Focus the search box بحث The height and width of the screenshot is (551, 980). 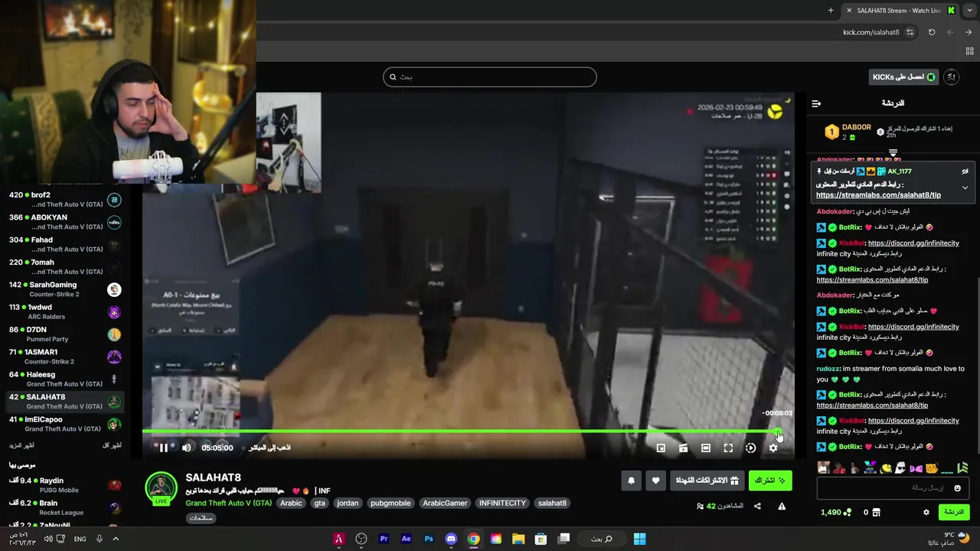pyautogui.click(x=490, y=77)
